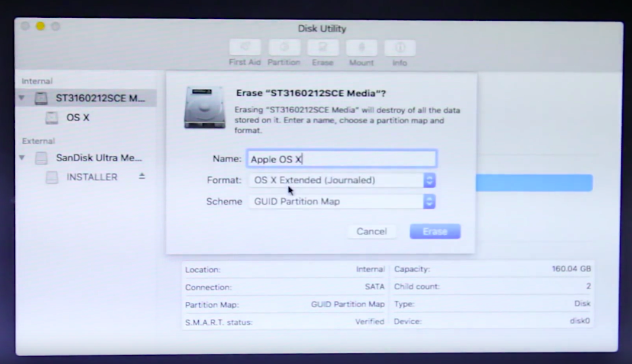Image resolution: width=632 pixels, height=364 pixels.
Task: Click the blue disk usage bar
Action: 534,183
